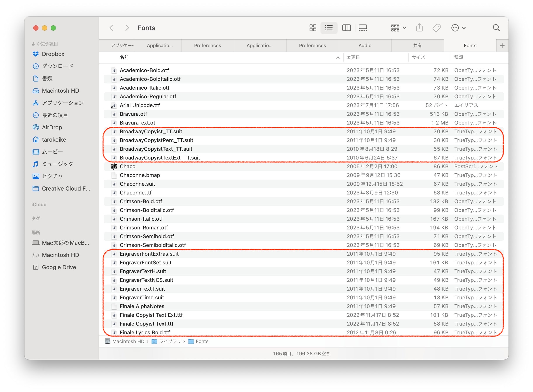Click ライブラリ in the path bar
This screenshot has height=392, width=533.
(x=166, y=342)
